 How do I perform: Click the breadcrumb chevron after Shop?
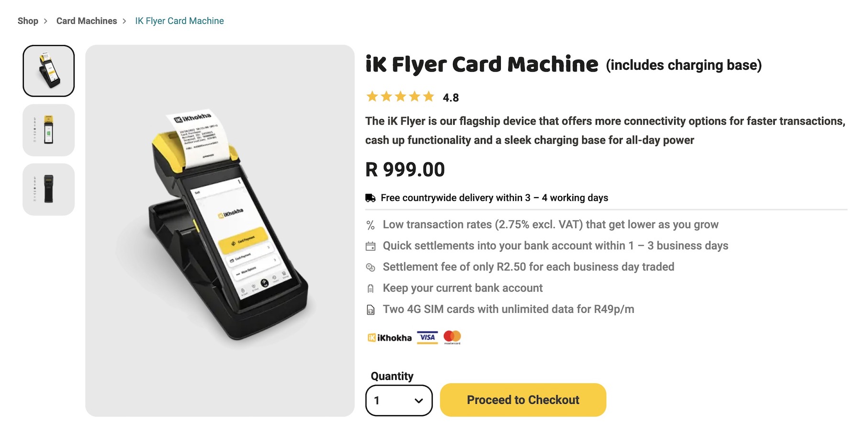coord(46,21)
